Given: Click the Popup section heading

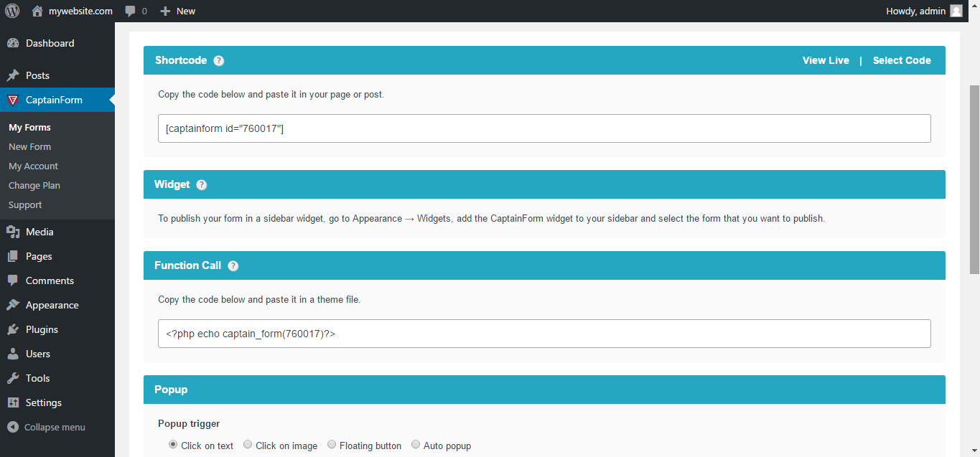Looking at the screenshot, I should pyautogui.click(x=171, y=390).
